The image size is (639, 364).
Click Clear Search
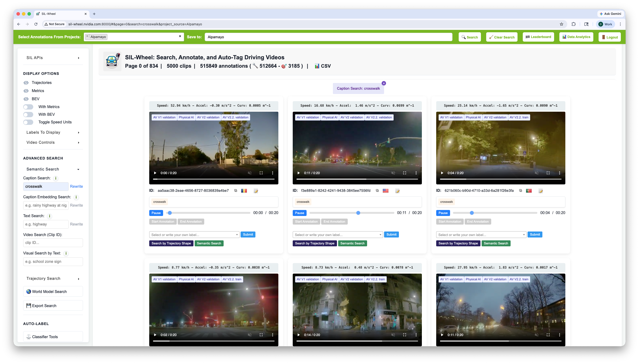point(501,37)
